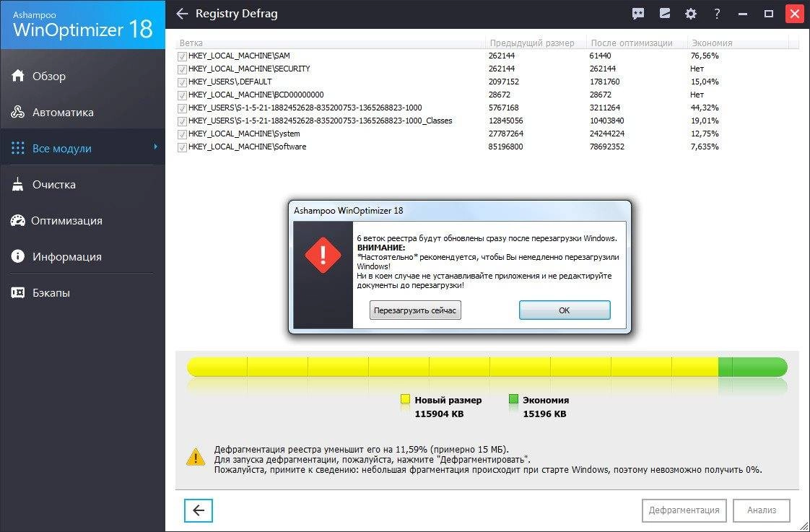The image size is (810, 532).
Task: Open the feedback chat icon
Action: (x=638, y=14)
